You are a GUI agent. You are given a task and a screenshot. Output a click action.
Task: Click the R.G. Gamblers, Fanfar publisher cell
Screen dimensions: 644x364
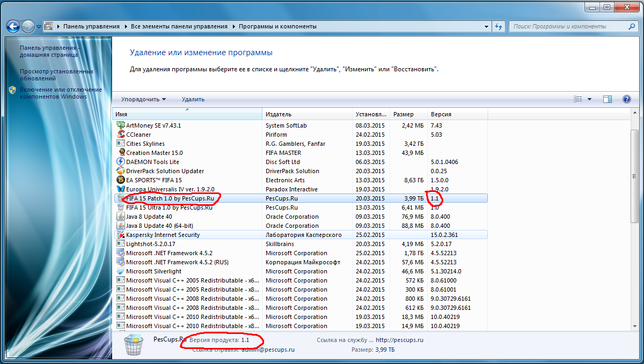[295, 144]
